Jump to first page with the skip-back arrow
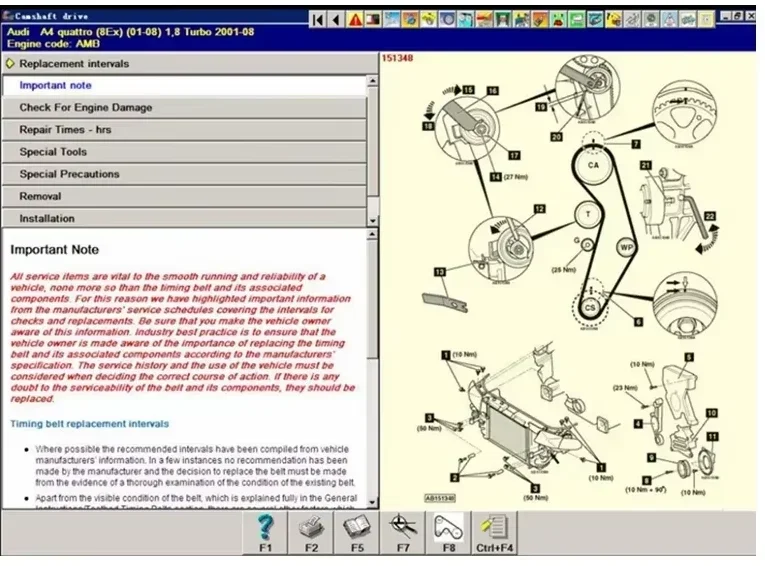This screenshot has width=765, height=566. [x=318, y=20]
